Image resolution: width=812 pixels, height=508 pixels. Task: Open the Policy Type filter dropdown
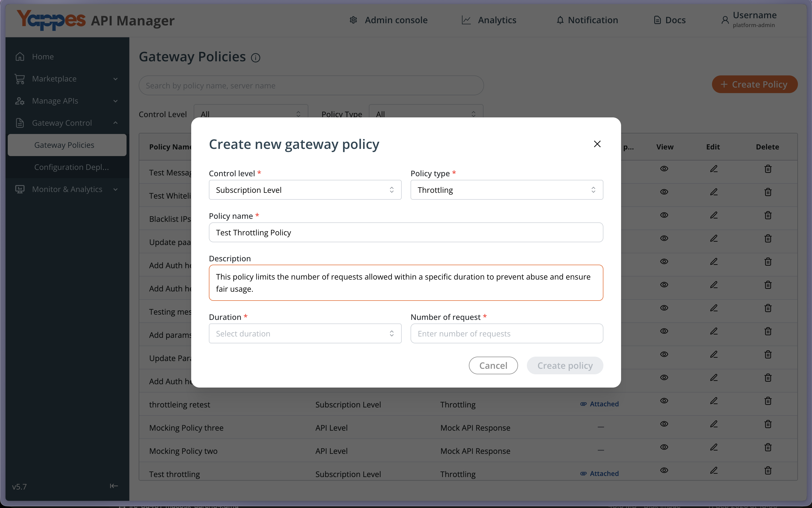pos(426,114)
